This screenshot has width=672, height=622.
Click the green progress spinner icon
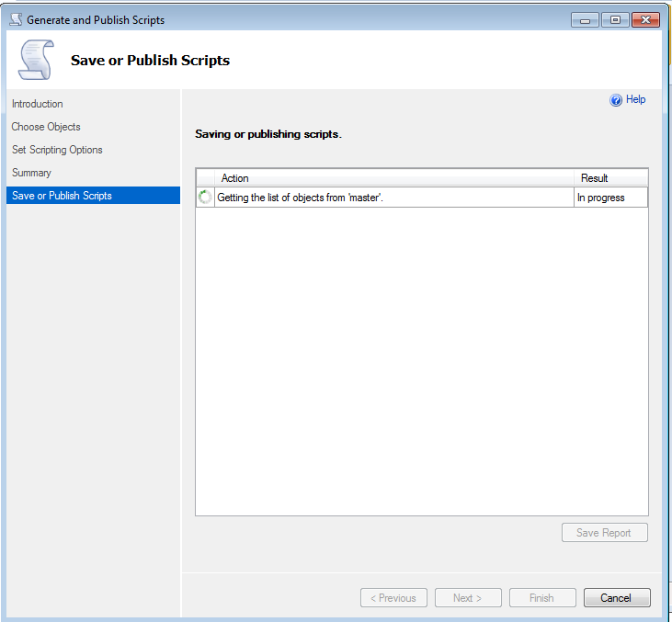tap(205, 198)
